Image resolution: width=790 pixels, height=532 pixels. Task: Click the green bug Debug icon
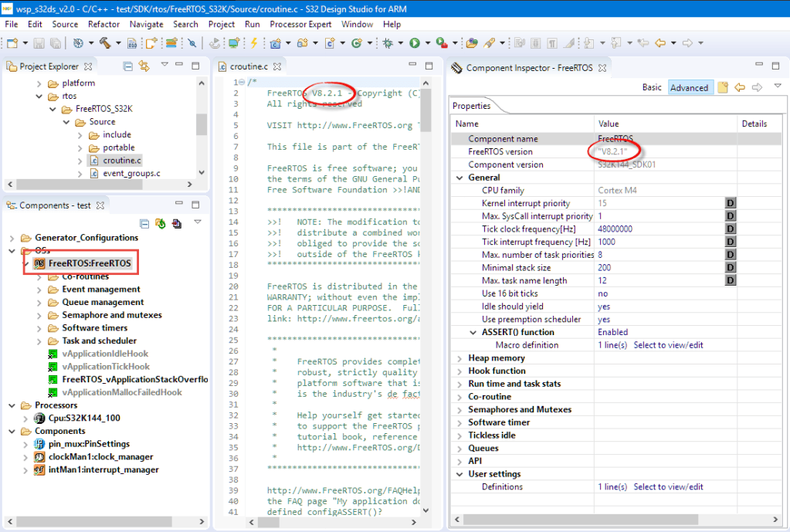click(x=388, y=43)
